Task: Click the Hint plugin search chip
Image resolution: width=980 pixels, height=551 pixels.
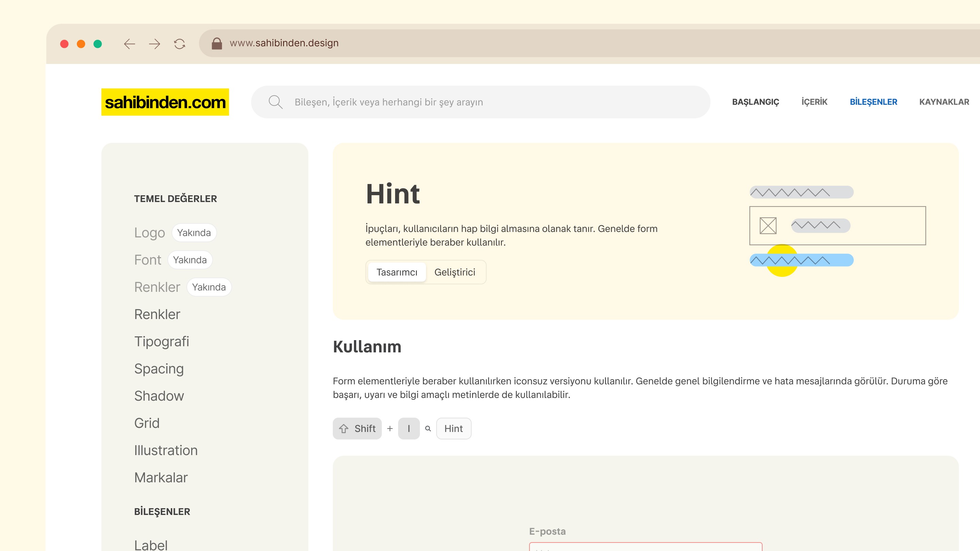Action: click(x=454, y=429)
